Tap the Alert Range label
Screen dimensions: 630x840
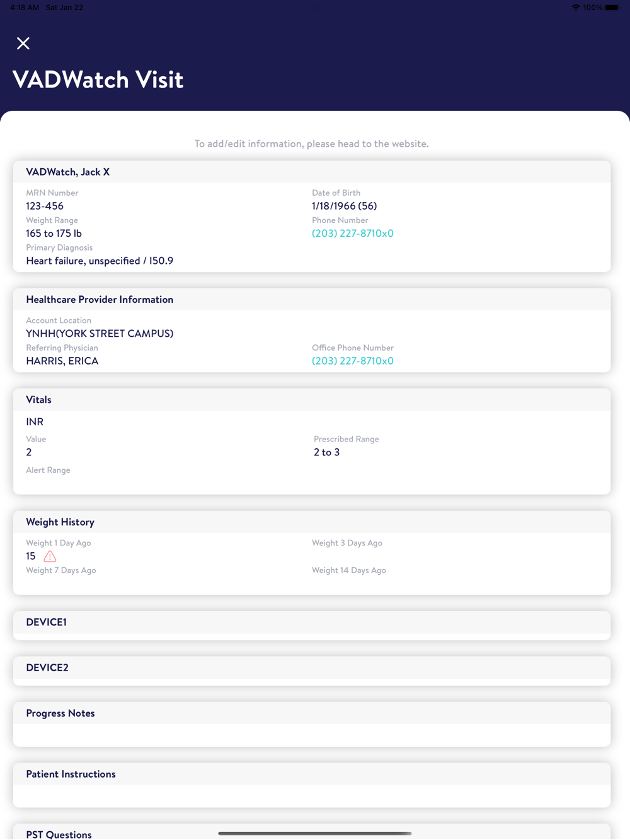[x=48, y=470]
